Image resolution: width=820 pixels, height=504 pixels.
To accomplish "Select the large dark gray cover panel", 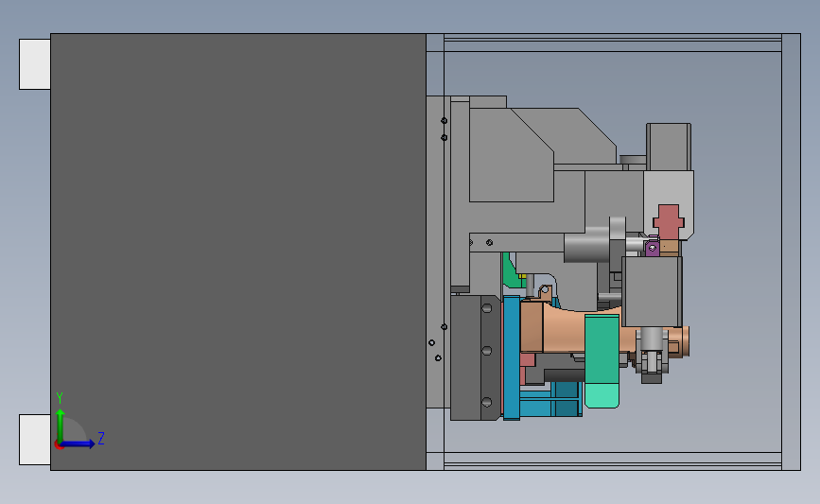I will point(238,252).
